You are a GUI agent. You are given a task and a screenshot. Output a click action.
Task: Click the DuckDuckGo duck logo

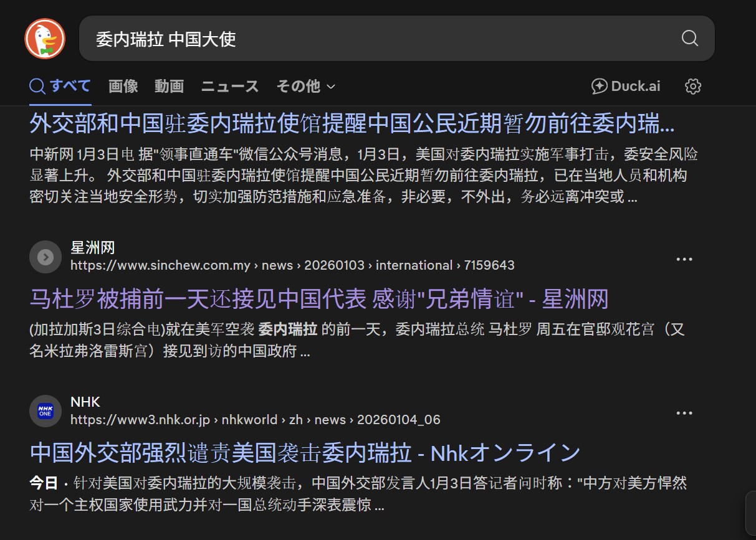point(45,39)
